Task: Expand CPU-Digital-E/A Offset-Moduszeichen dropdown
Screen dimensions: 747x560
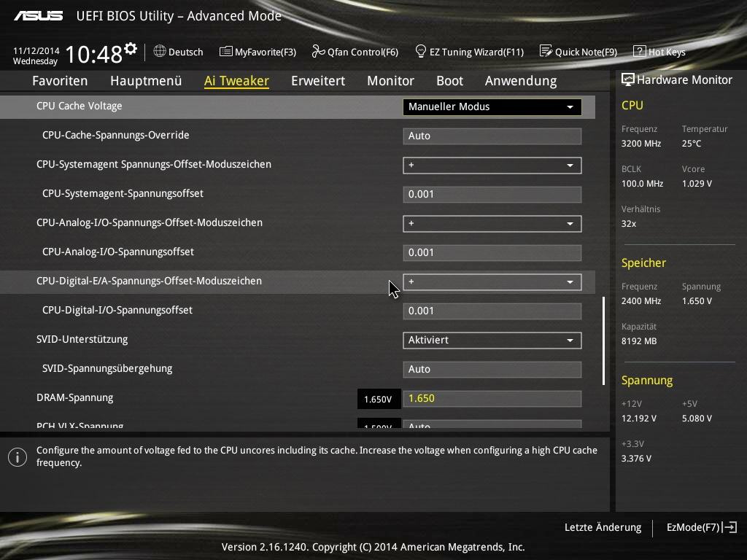Action: [x=492, y=282]
